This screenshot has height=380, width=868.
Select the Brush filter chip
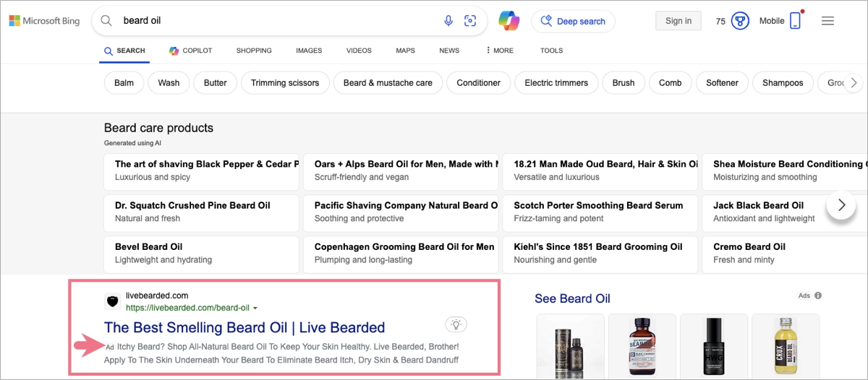coord(624,83)
